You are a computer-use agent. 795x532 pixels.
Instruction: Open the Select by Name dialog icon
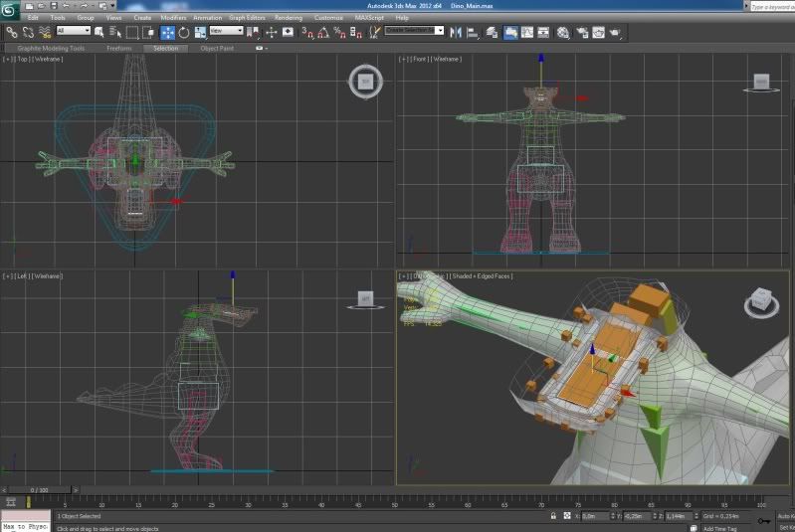116,32
